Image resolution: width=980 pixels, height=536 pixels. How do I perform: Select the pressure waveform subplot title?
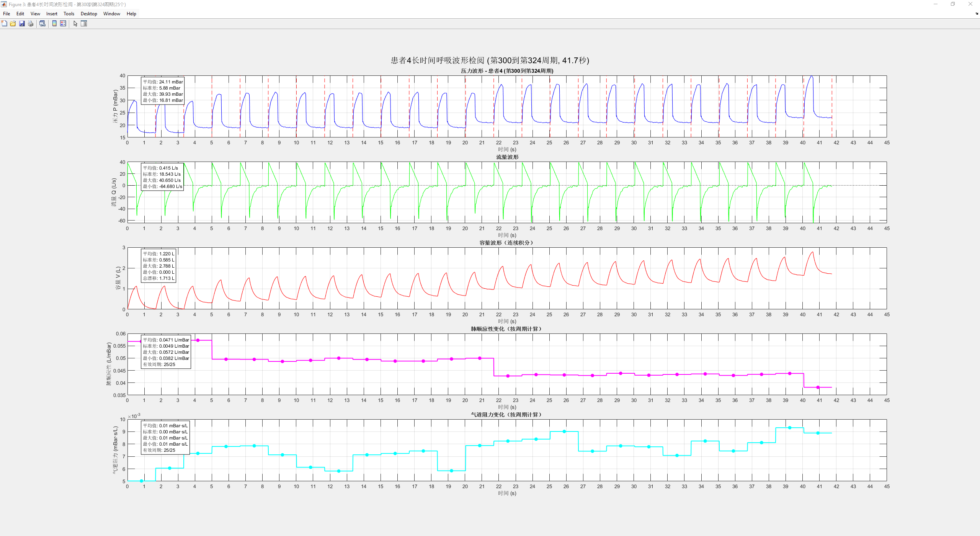pyautogui.click(x=507, y=71)
